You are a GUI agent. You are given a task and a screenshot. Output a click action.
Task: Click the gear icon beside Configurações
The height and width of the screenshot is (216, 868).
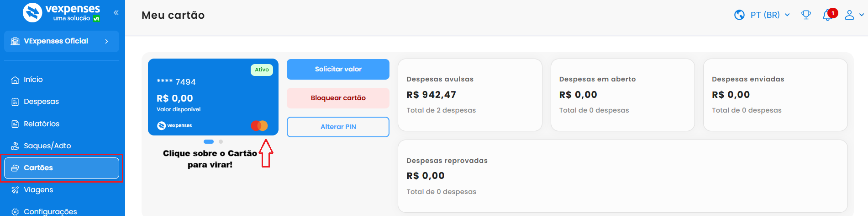coord(15,212)
